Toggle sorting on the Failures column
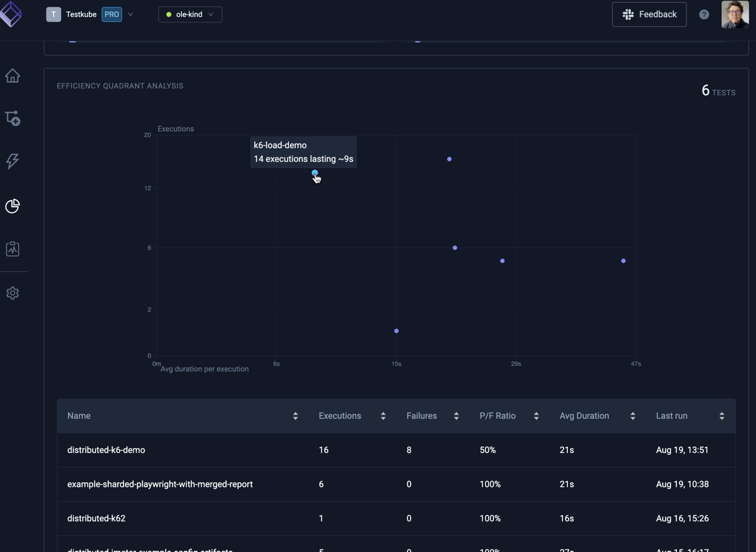Image resolution: width=756 pixels, height=552 pixels. click(x=455, y=416)
